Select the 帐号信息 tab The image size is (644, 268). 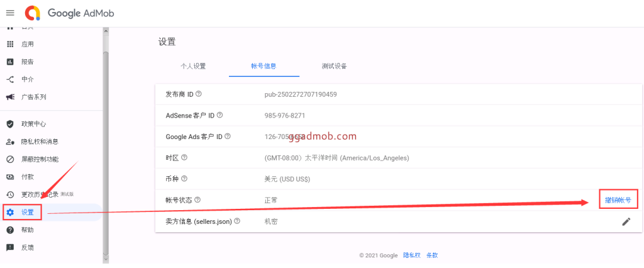click(264, 66)
